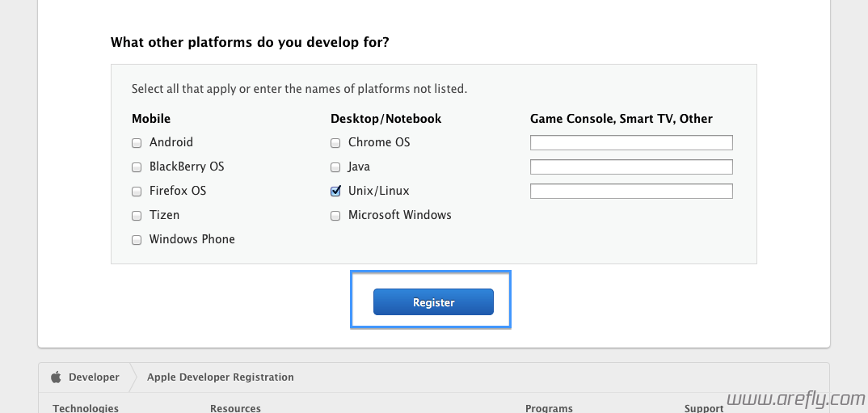Focus the second Other platform text field

pyautogui.click(x=631, y=166)
